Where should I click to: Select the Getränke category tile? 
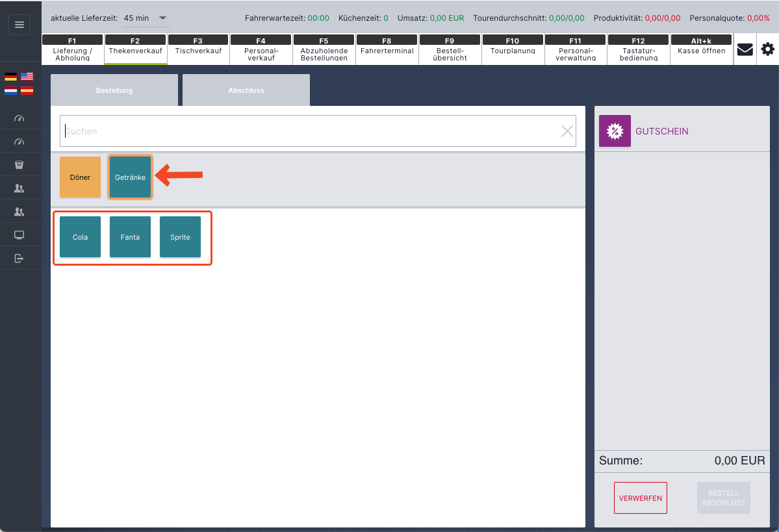pyautogui.click(x=130, y=177)
